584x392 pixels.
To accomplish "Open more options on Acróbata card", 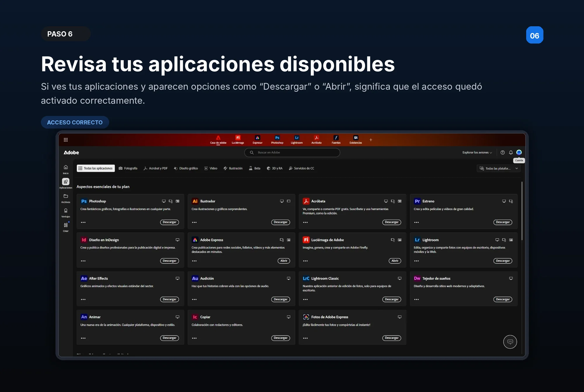I will pos(305,222).
